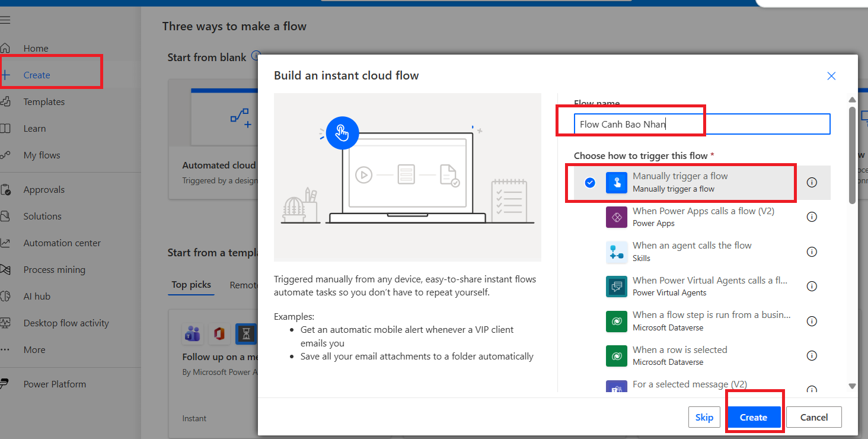Switch to the Top picks tab
Screen dimensions: 868x439
(x=191, y=285)
